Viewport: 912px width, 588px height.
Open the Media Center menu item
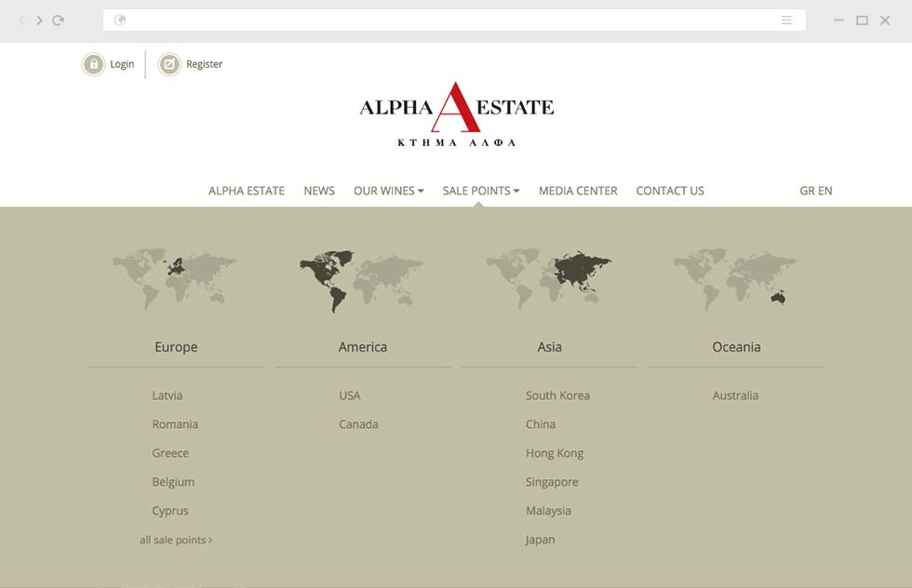[x=578, y=191]
